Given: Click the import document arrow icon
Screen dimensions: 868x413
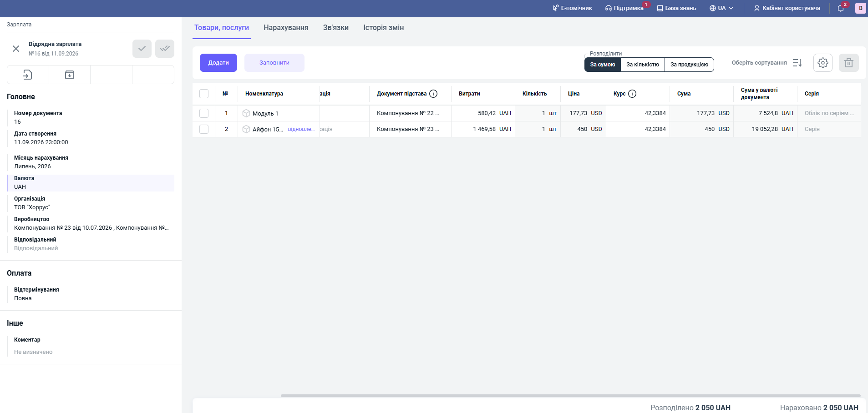Looking at the screenshot, I should (28, 75).
